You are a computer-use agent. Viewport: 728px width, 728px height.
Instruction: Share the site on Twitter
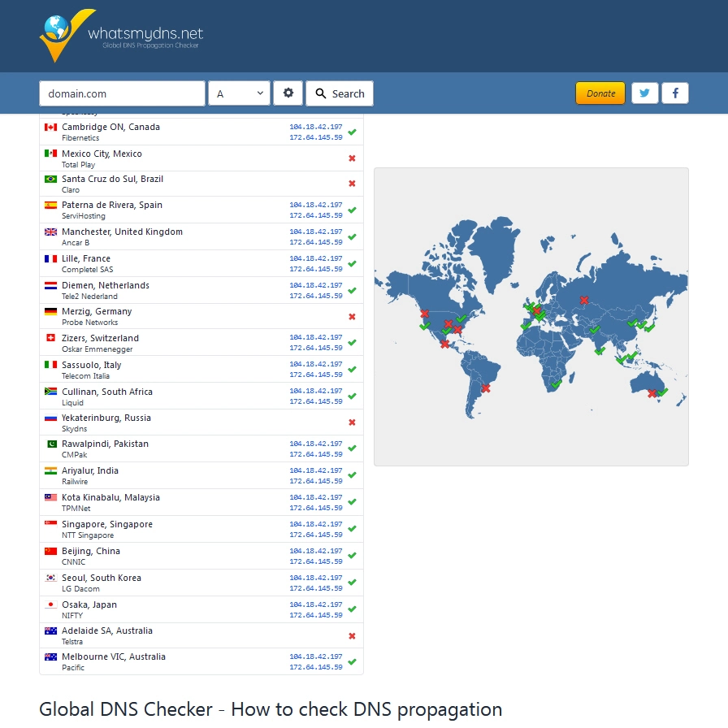click(644, 93)
